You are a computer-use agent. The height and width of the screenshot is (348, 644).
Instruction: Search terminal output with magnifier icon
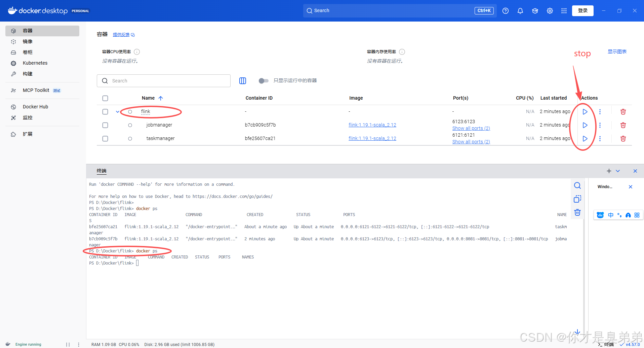click(x=577, y=185)
